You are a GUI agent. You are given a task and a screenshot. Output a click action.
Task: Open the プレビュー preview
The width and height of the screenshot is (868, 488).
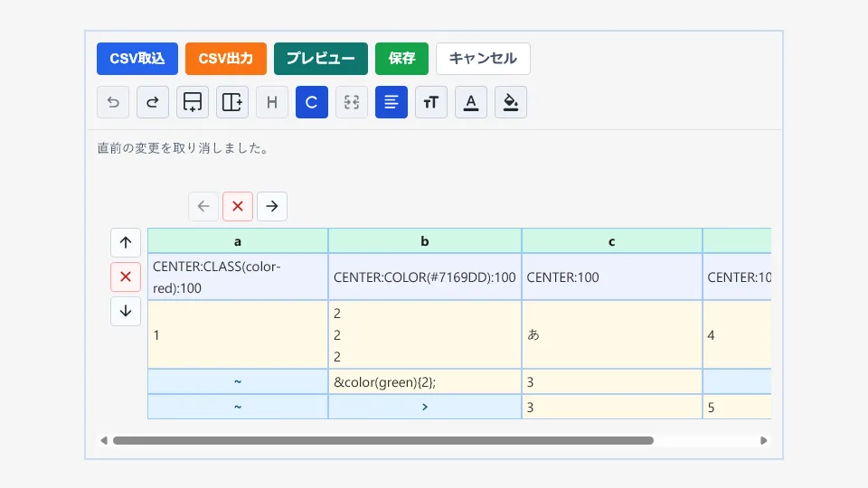coord(321,59)
